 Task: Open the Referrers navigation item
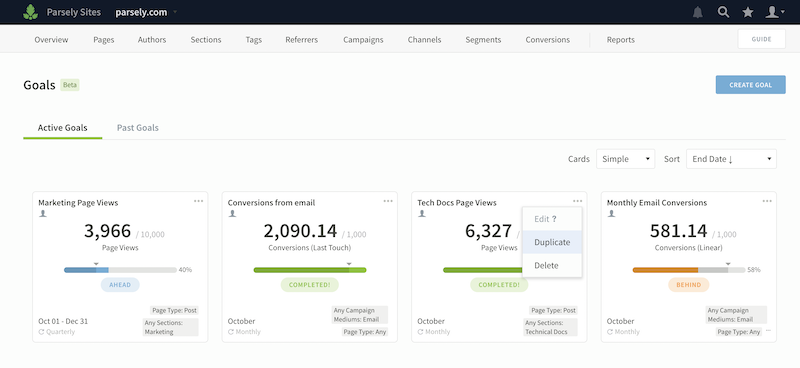[302, 39]
